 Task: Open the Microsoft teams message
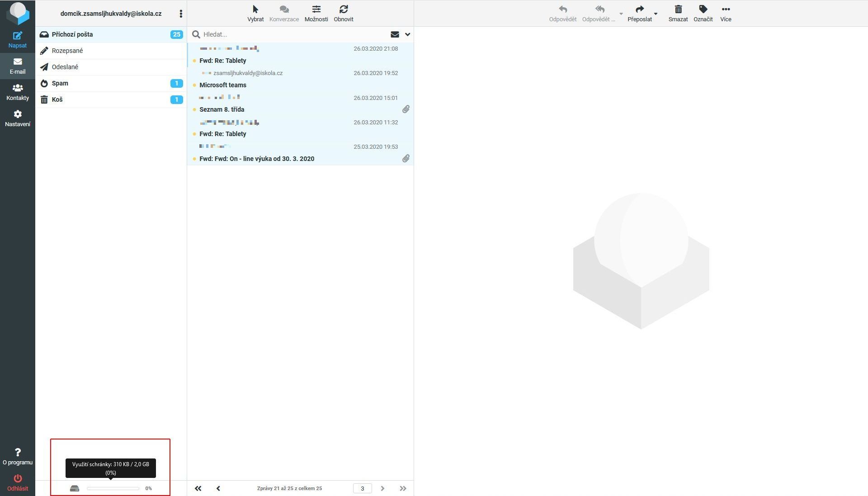point(300,80)
